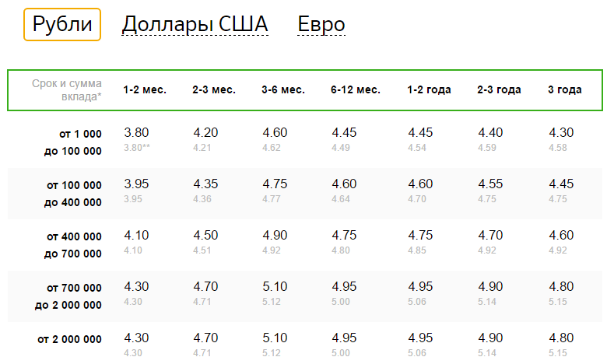Viewport: 607px width, 364px height.
Task: Click the Срок и сумма вклада label
Action: [67, 89]
